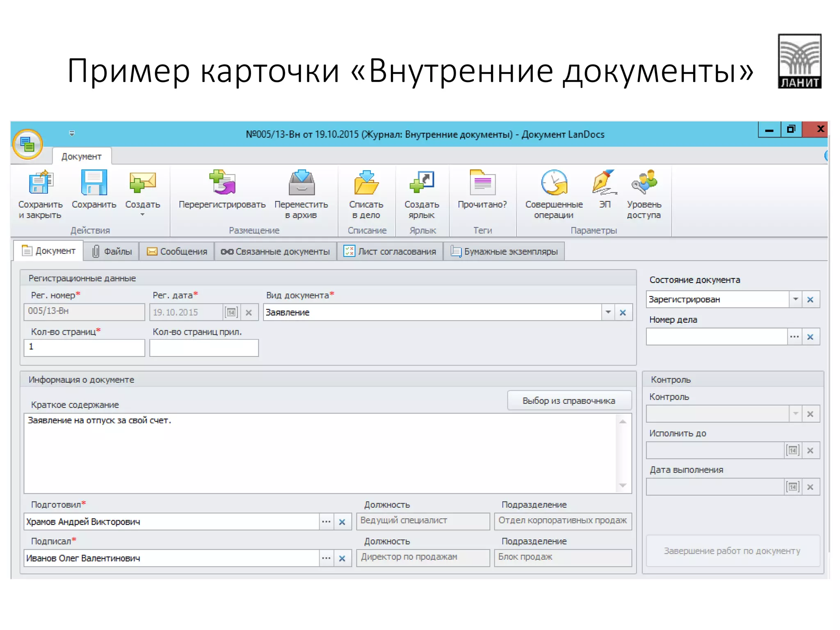Click the Кол-во страниц прил. field

pyautogui.click(x=204, y=348)
